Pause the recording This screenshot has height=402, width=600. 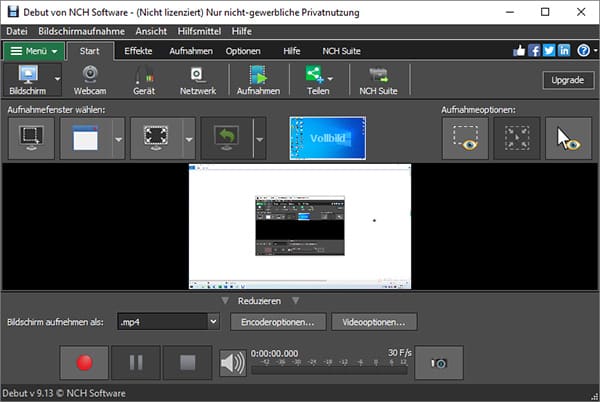[x=136, y=363]
